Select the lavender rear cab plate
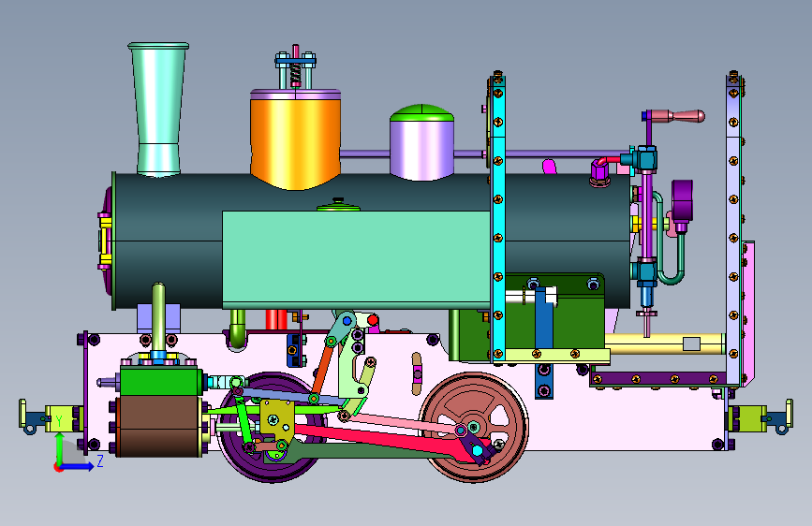 click(x=733, y=230)
